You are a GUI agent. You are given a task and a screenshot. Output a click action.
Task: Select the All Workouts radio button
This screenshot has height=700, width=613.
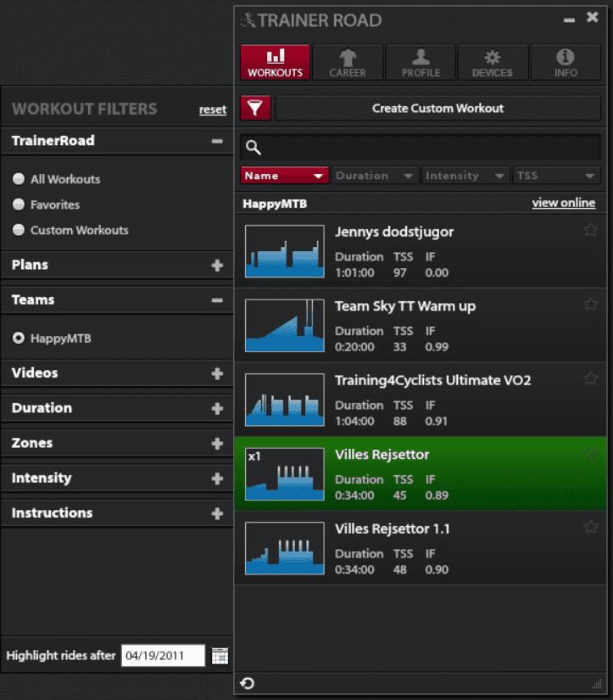[x=19, y=179]
